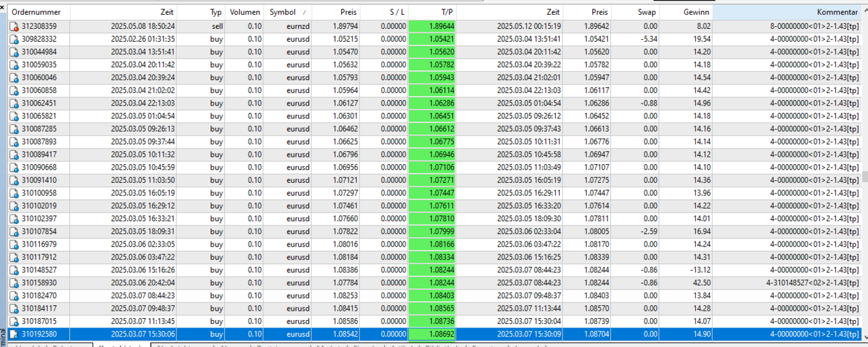Click the order icon beside 310100958
The image size is (868, 347).
(x=14, y=192)
